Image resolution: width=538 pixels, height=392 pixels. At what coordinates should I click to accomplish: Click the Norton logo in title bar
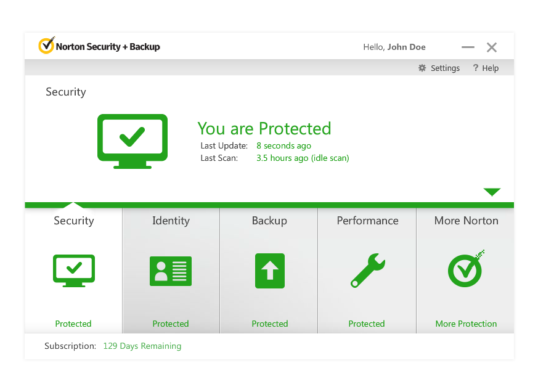pyautogui.click(x=47, y=46)
